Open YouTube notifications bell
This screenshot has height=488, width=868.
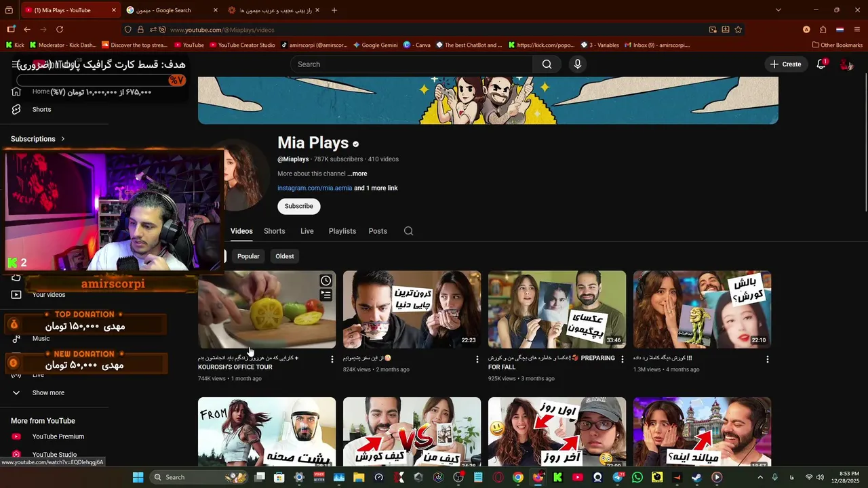[x=821, y=64]
